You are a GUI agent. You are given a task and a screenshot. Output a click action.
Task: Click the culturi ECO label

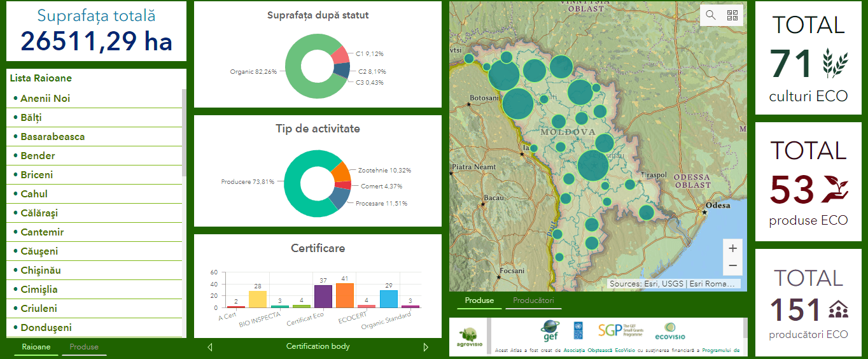(x=808, y=96)
